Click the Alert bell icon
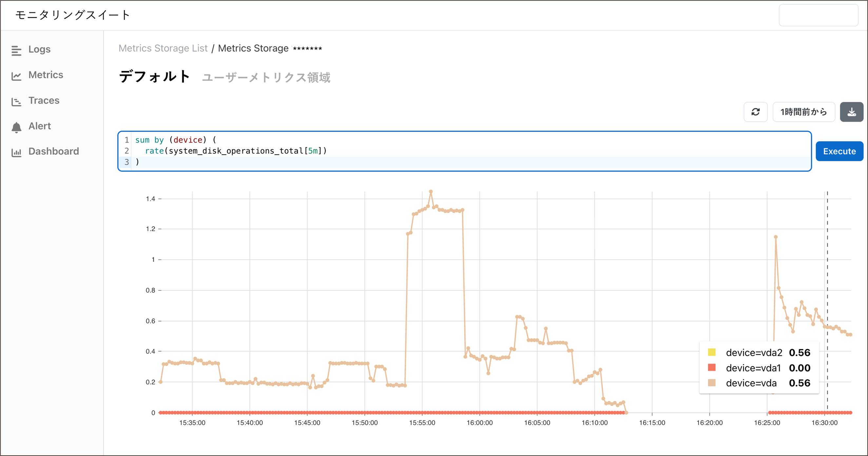The width and height of the screenshot is (868, 456). point(16,127)
